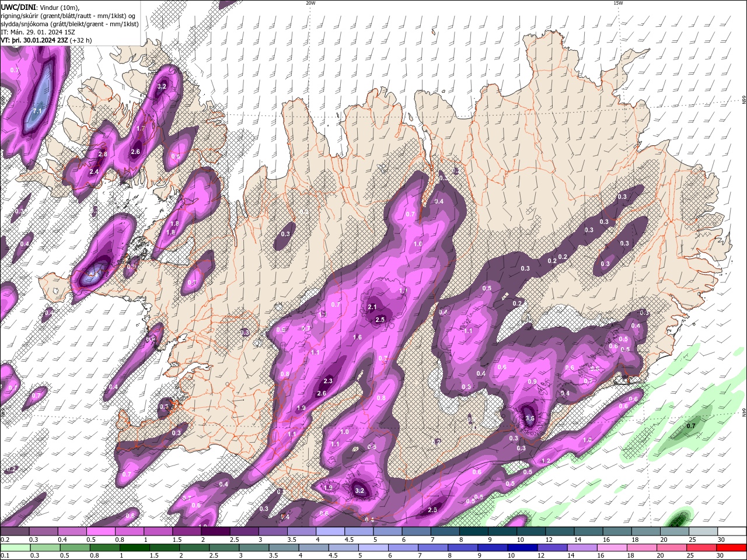The width and height of the screenshot is (747, 560).
Task: Select the 15W longitude label
Action: pos(618,3)
